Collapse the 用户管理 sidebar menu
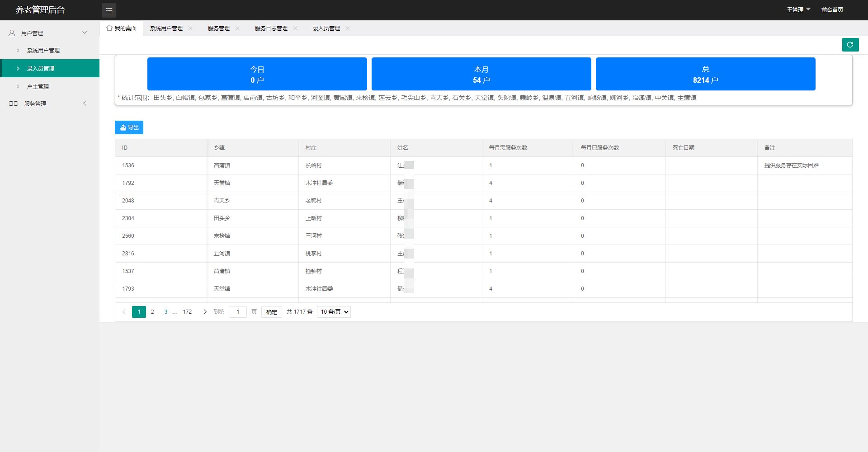 (85, 33)
